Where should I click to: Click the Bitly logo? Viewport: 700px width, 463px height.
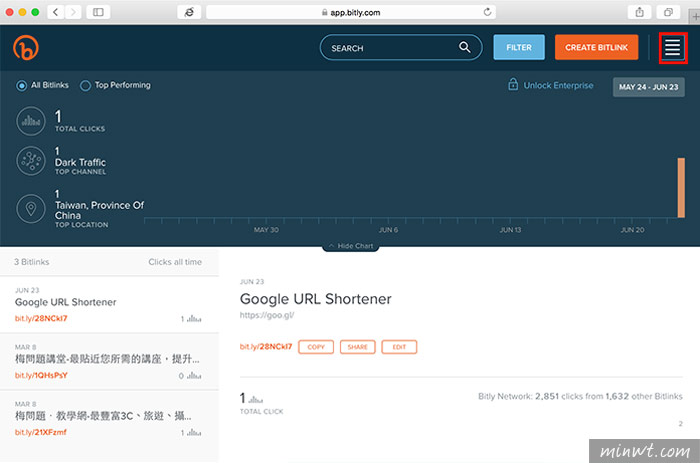tap(26, 47)
